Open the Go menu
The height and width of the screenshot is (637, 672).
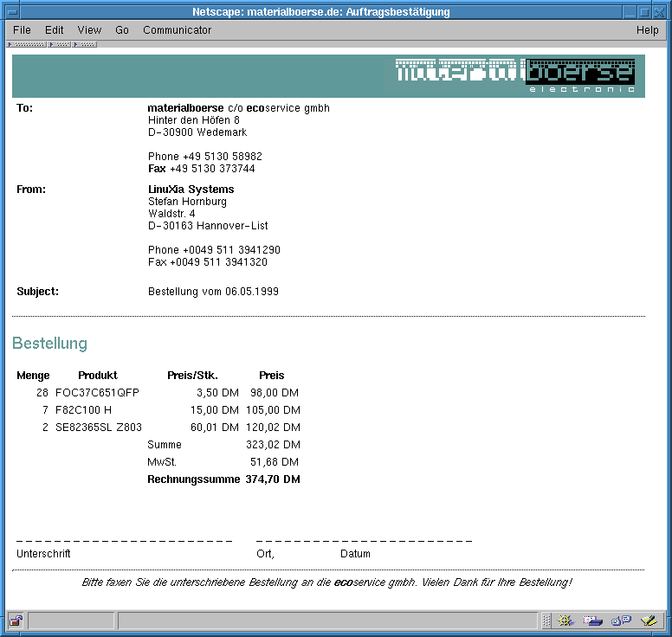coord(122,30)
